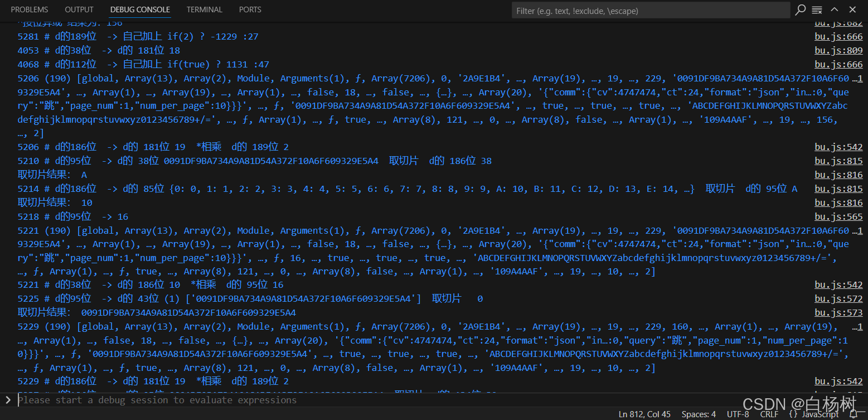Expand the 5206 (190) array log entry
Screen dimensions: 868x420
[x=433, y=106]
